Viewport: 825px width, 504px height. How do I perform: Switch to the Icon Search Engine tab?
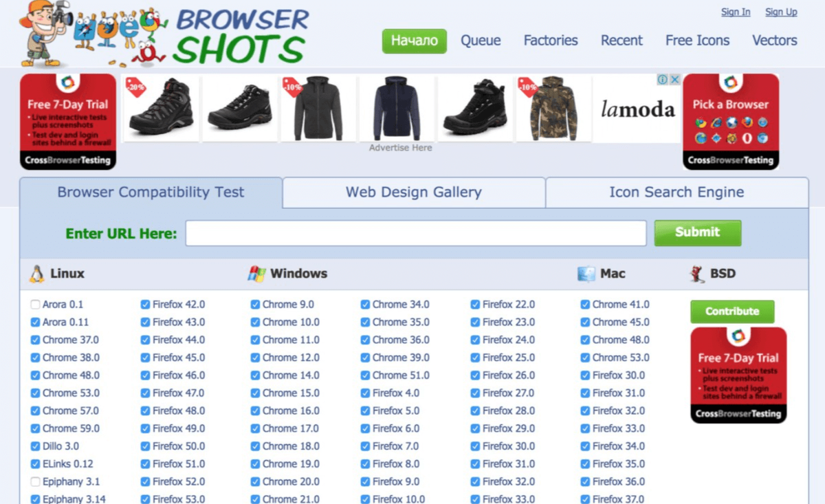676,193
